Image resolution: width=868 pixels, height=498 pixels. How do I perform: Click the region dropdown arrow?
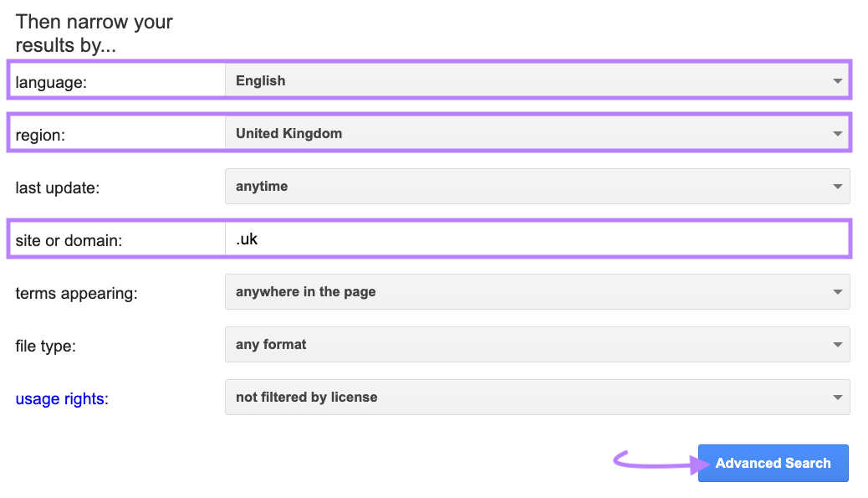pos(837,133)
